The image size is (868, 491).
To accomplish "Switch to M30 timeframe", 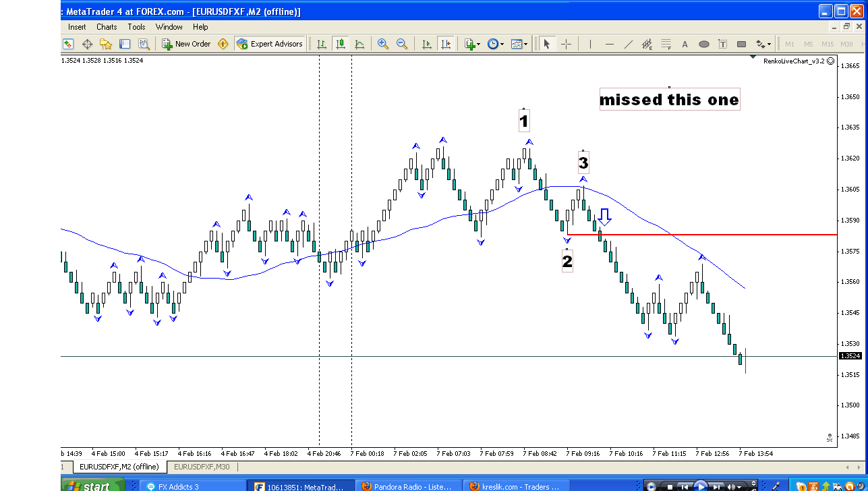I will [847, 44].
